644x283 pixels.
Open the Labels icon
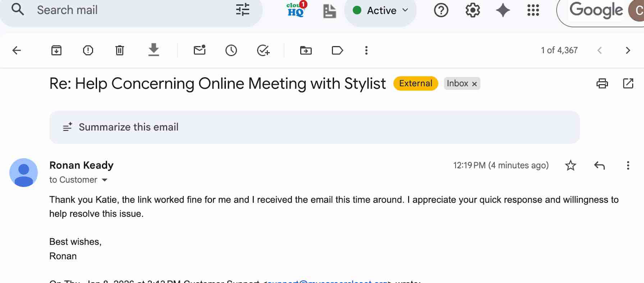coord(337,50)
